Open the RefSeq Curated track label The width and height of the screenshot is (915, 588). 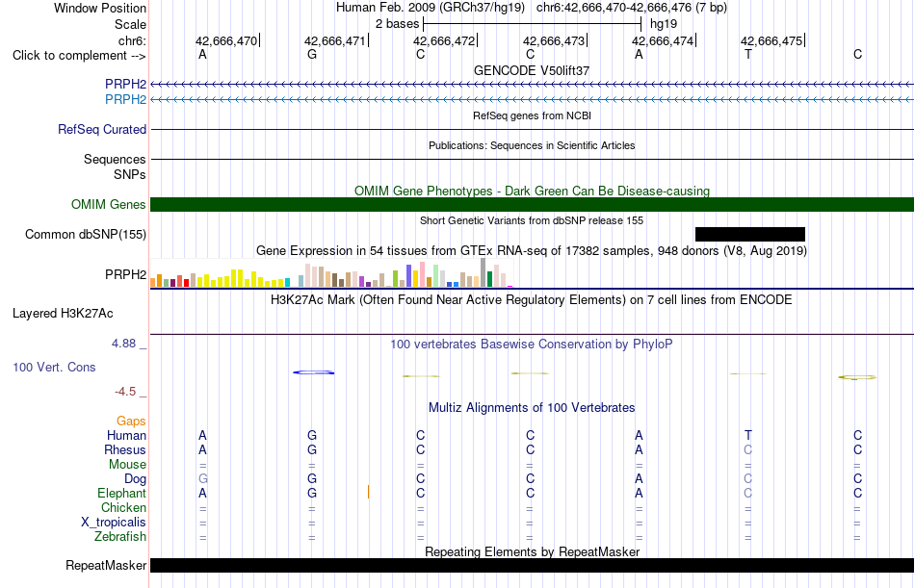click(102, 130)
